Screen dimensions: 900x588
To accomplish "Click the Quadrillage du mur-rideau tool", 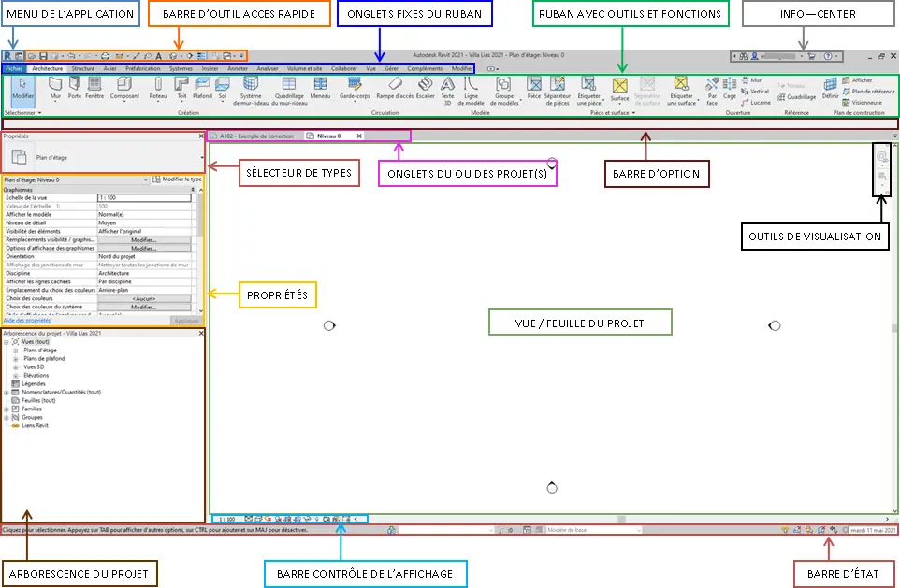I will click(289, 92).
